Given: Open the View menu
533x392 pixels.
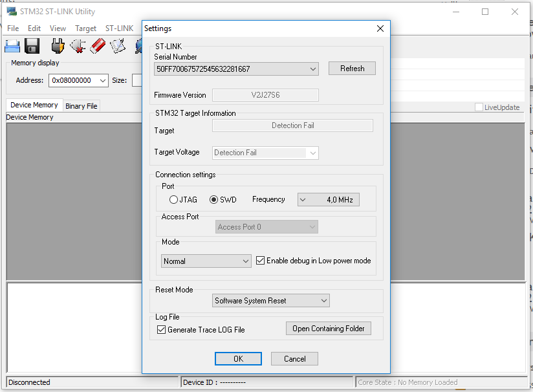Looking at the screenshot, I should tap(58, 28).
